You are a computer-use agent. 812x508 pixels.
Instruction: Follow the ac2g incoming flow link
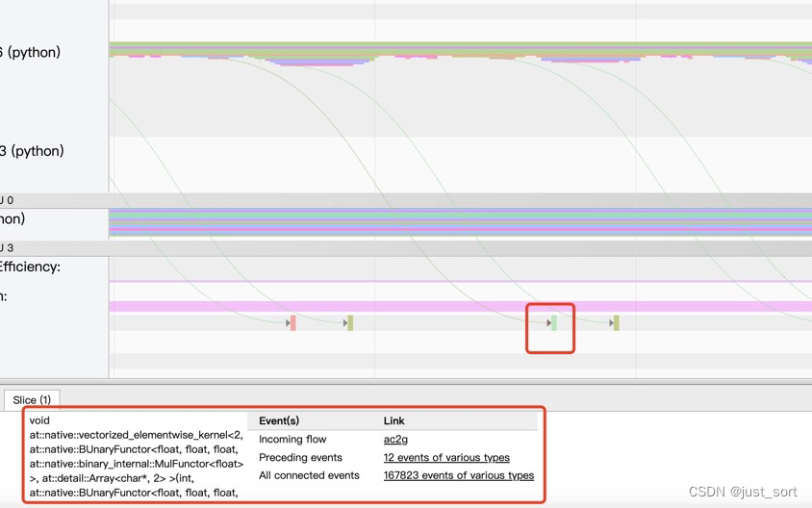pyautogui.click(x=395, y=439)
